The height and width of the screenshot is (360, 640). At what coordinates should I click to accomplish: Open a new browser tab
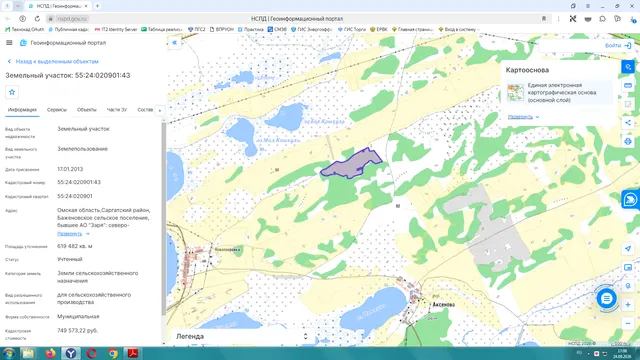pos(98,6)
